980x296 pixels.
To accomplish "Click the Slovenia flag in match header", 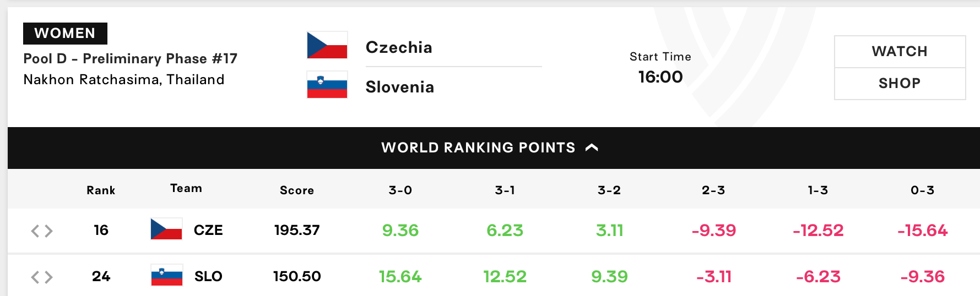I will point(327,85).
